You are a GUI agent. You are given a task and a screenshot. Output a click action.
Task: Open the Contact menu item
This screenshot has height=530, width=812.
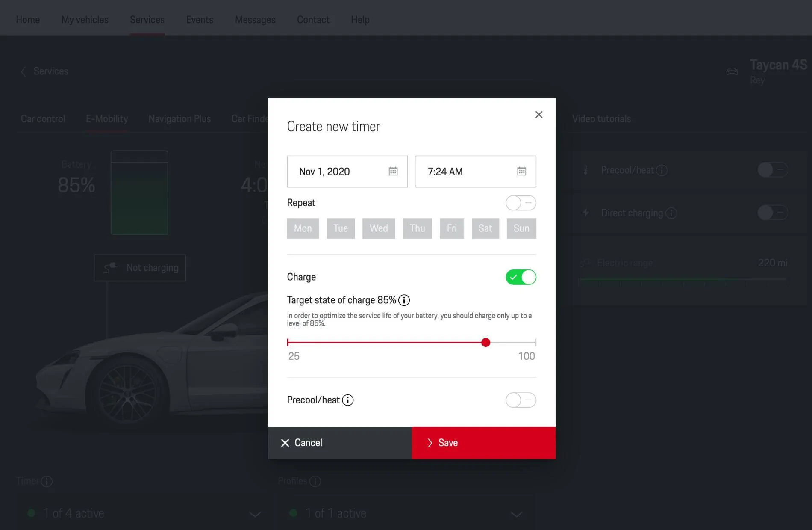313,20
